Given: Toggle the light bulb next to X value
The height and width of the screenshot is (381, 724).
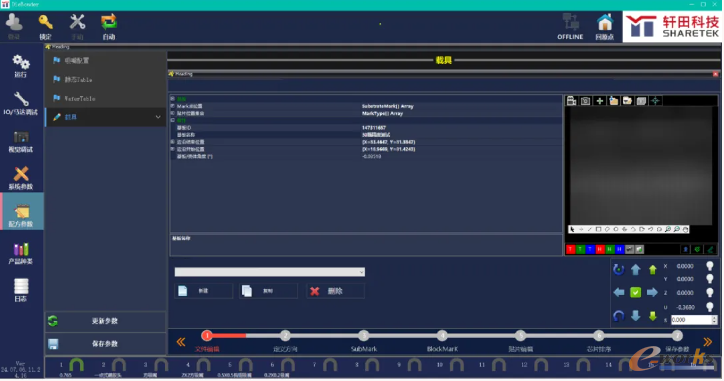Looking at the screenshot, I should pyautogui.click(x=710, y=266).
